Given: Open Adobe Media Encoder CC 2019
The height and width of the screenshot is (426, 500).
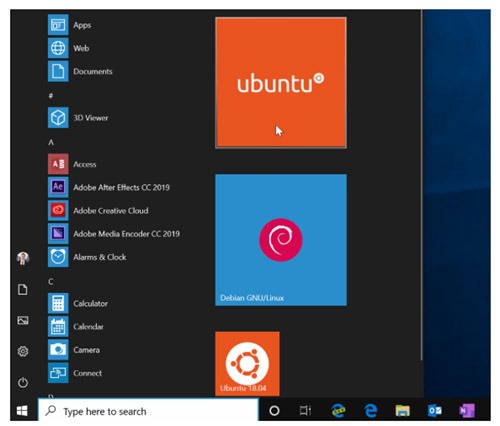Looking at the screenshot, I should (114, 234).
